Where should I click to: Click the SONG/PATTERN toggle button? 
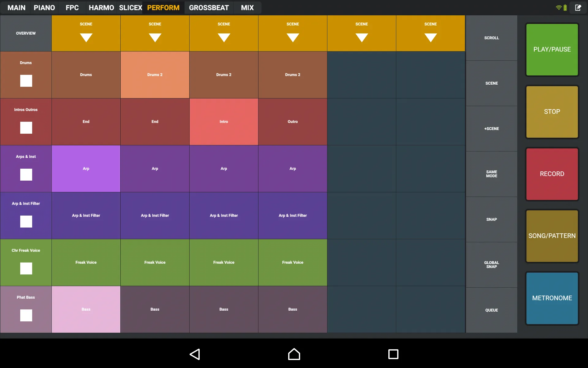552,235
